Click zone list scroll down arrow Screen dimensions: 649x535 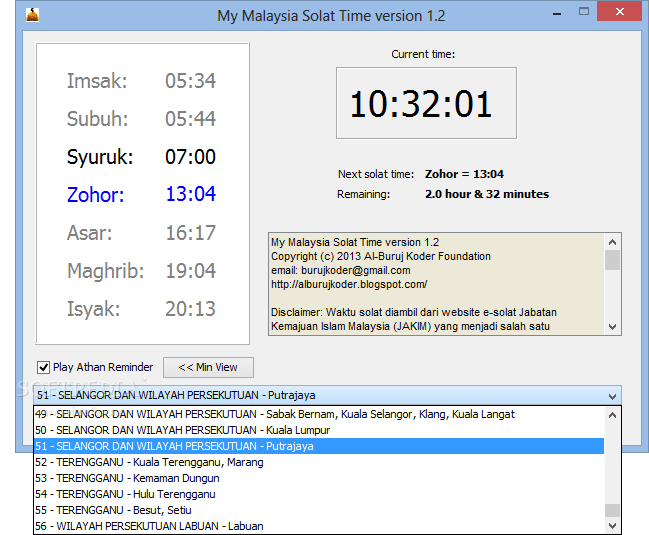[613, 526]
